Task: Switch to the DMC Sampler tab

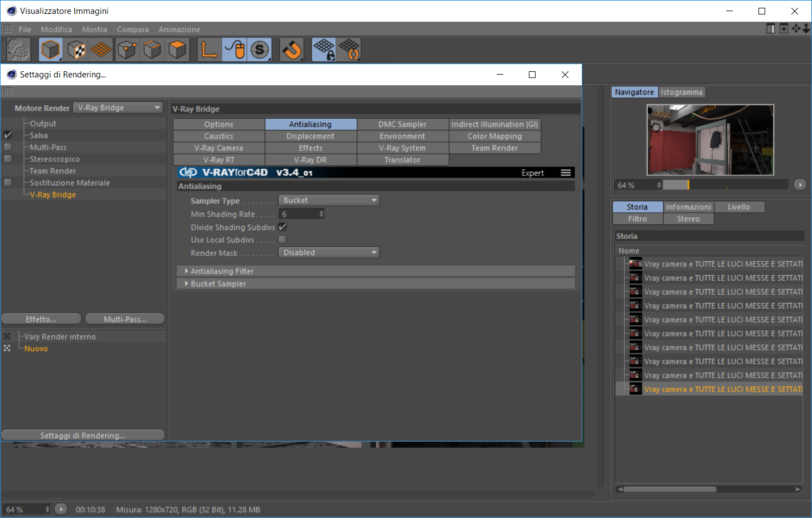Action: (402, 124)
